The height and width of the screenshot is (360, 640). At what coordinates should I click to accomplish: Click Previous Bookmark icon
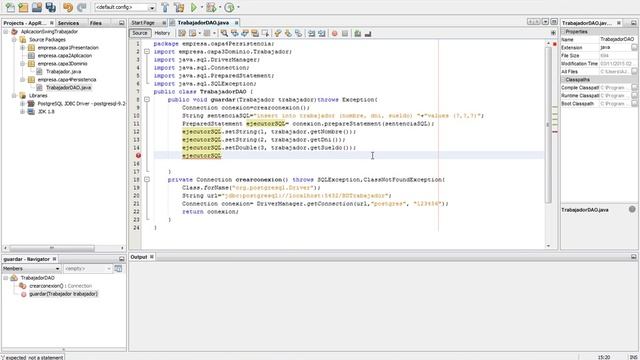[278, 33]
